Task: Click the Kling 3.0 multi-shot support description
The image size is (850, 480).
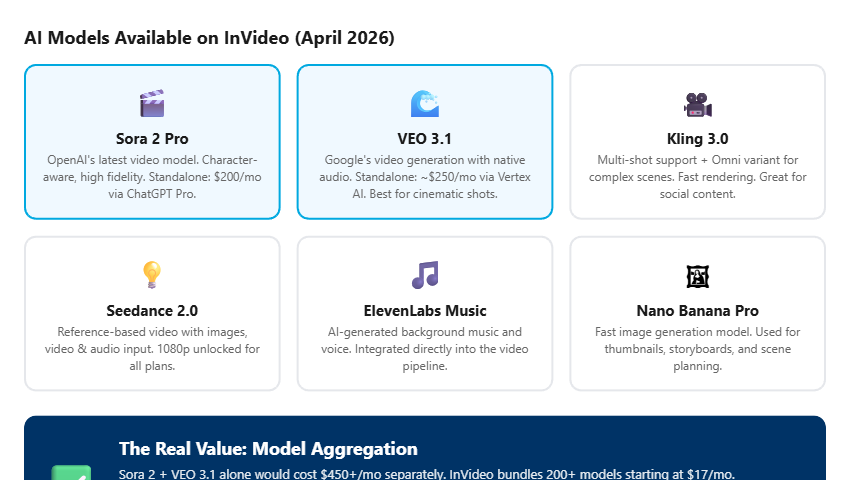Action: click(697, 177)
